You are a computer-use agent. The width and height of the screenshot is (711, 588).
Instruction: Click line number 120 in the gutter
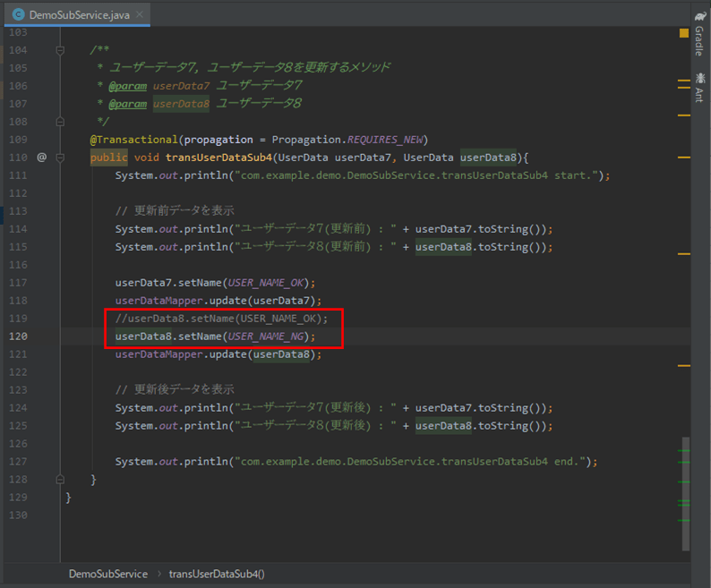18,337
